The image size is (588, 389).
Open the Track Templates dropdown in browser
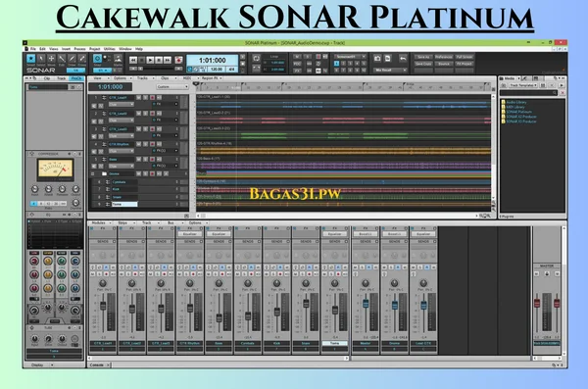(x=523, y=85)
